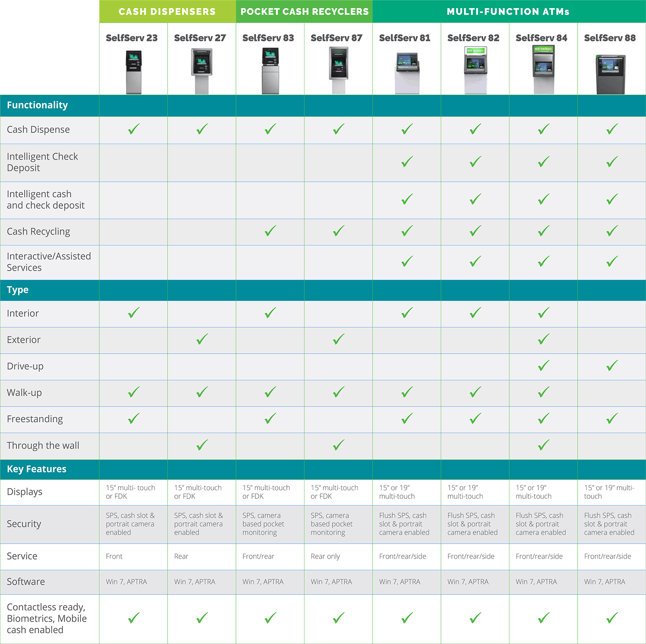Click SelfServ 27 software value 'Win 7, APTRA'
Viewport: 646px width, 644px height.
[x=195, y=582]
